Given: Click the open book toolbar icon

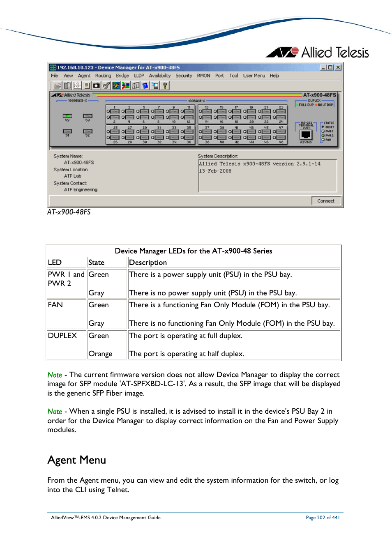Looking at the screenshot, I should click(67, 85).
